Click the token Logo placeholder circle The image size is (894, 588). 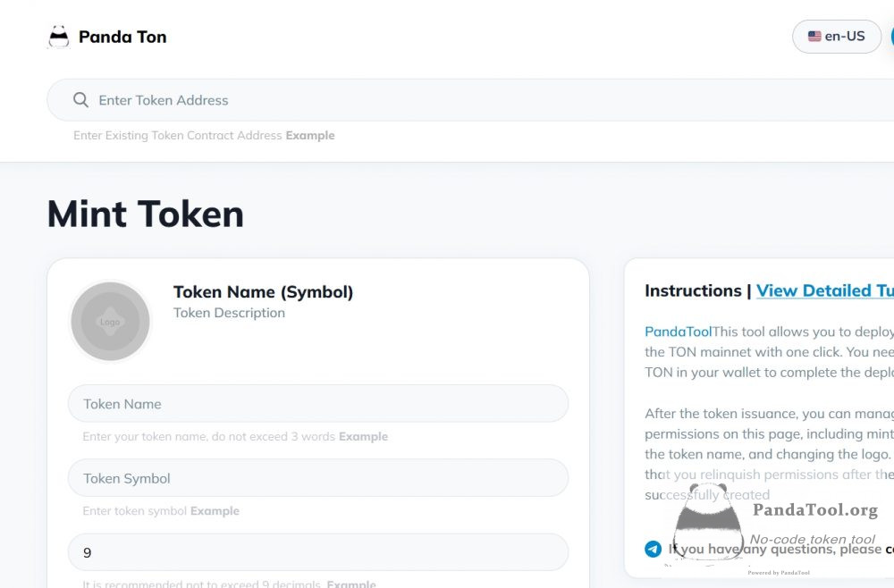coord(110,322)
